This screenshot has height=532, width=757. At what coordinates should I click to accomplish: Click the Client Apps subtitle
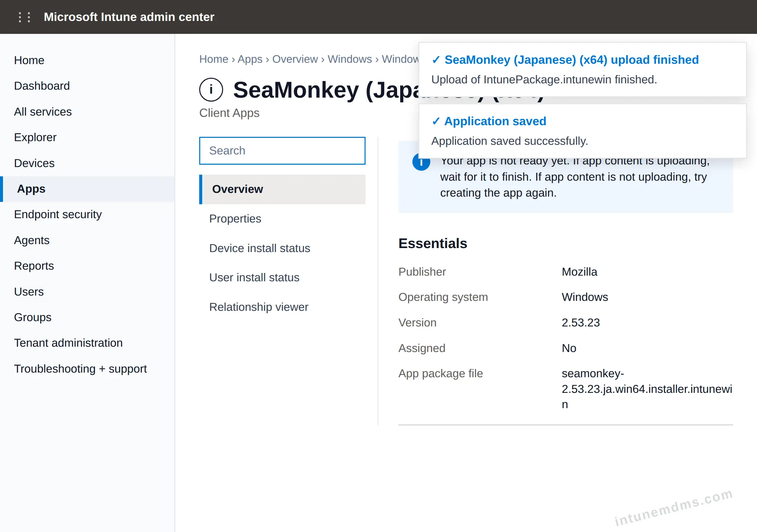(x=229, y=113)
